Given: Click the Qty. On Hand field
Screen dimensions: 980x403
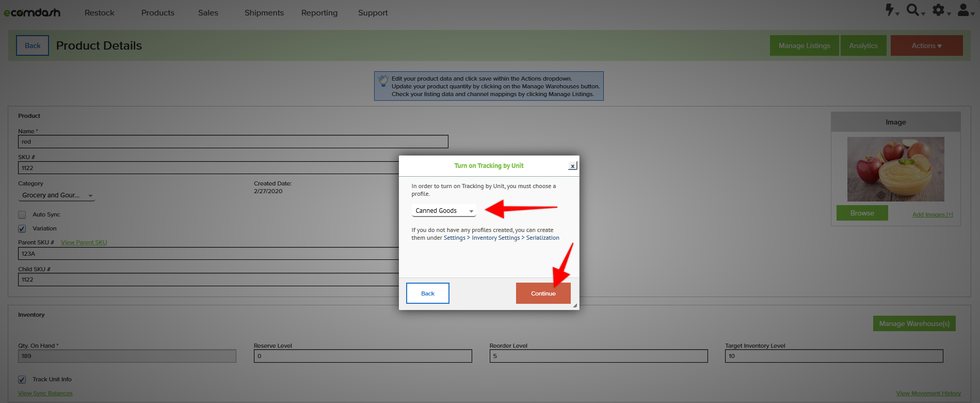Looking at the screenshot, I should (x=127, y=356).
